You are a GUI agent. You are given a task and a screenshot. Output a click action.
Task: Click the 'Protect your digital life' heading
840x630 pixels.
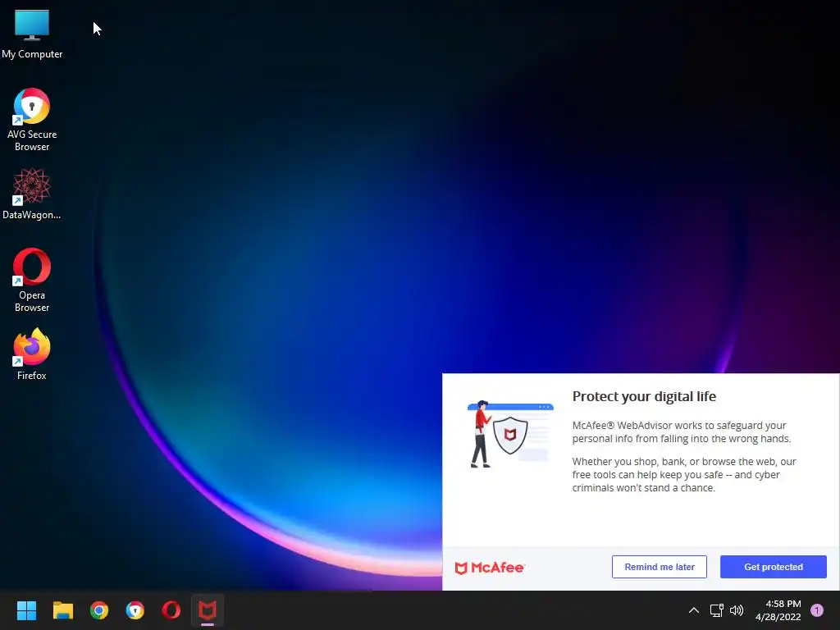pyautogui.click(x=644, y=396)
